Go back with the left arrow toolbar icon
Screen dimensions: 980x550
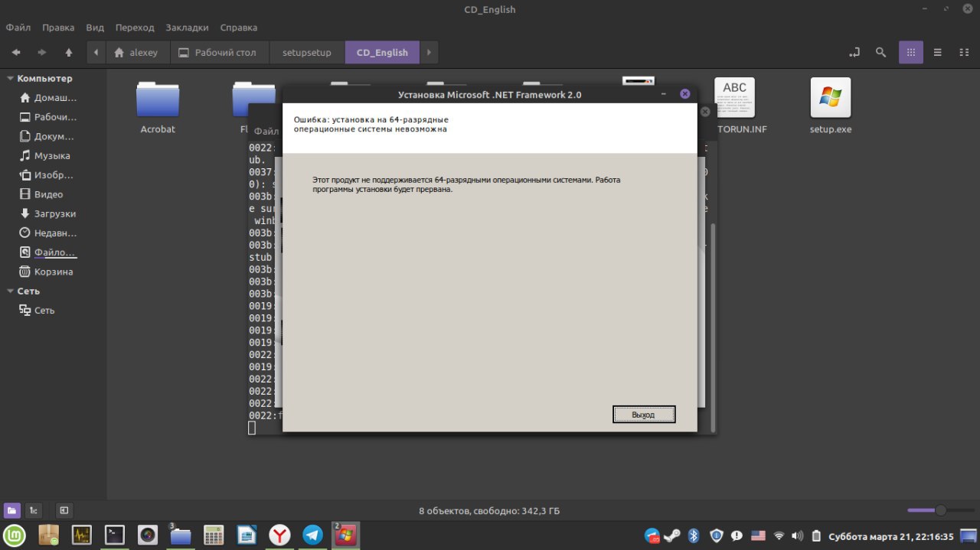point(16,53)
